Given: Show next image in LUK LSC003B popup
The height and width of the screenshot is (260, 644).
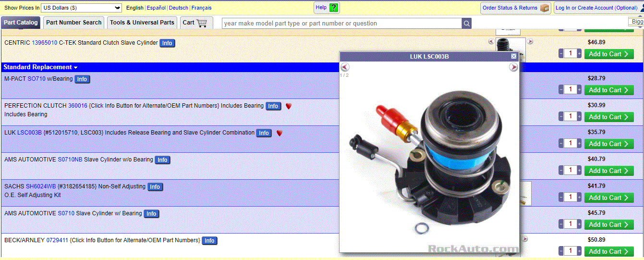Looking at the screenshot, I should pos(513,67).
